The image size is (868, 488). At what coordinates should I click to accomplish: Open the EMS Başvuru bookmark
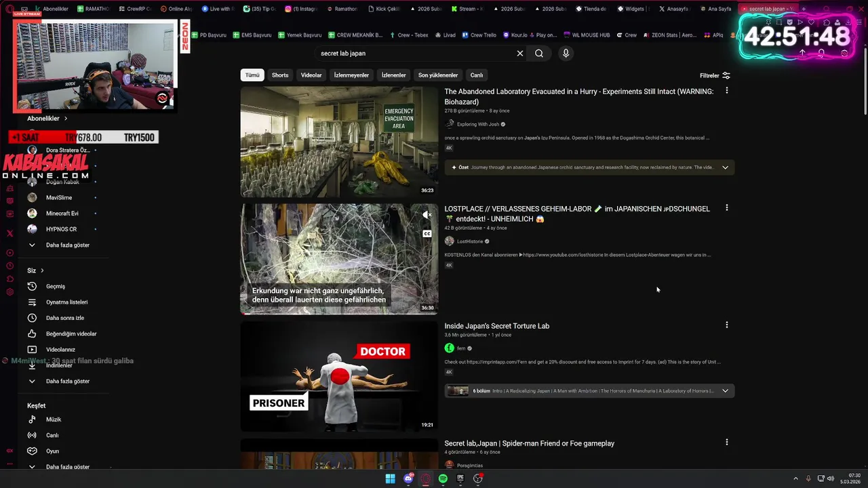pyautogui.click(x=252, y=35)
